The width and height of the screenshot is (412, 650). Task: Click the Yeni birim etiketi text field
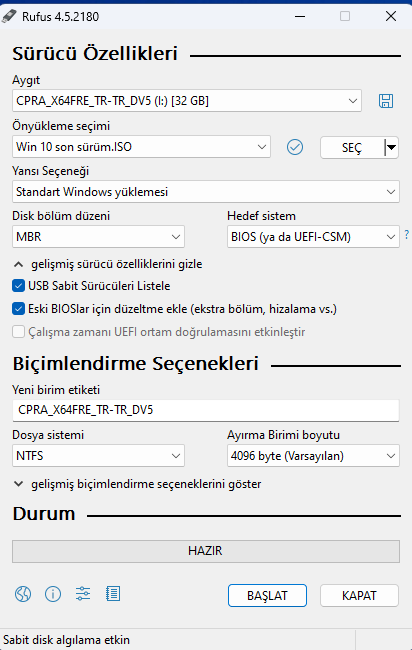(206, 410)
